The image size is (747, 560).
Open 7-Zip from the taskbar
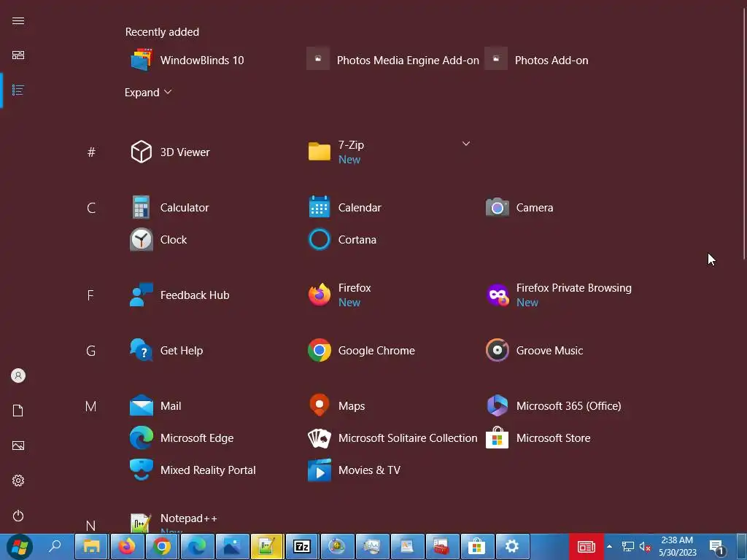(x=302, y=546)
